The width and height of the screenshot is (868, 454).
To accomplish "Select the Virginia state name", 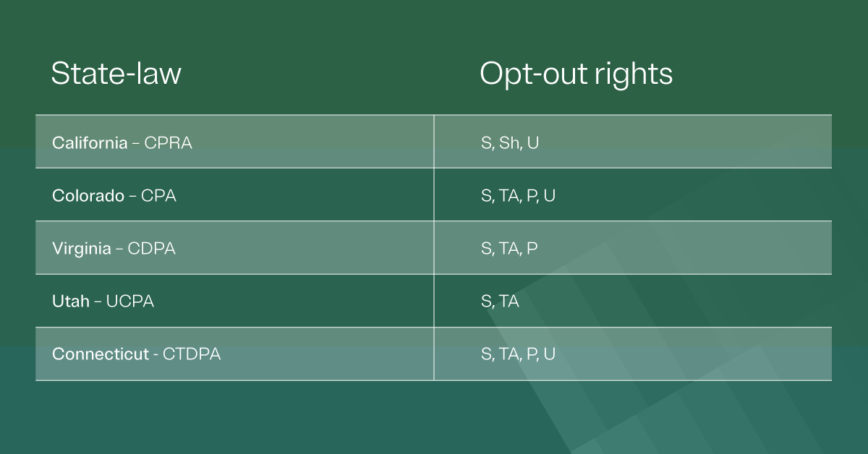I will (x=82, y=249).
